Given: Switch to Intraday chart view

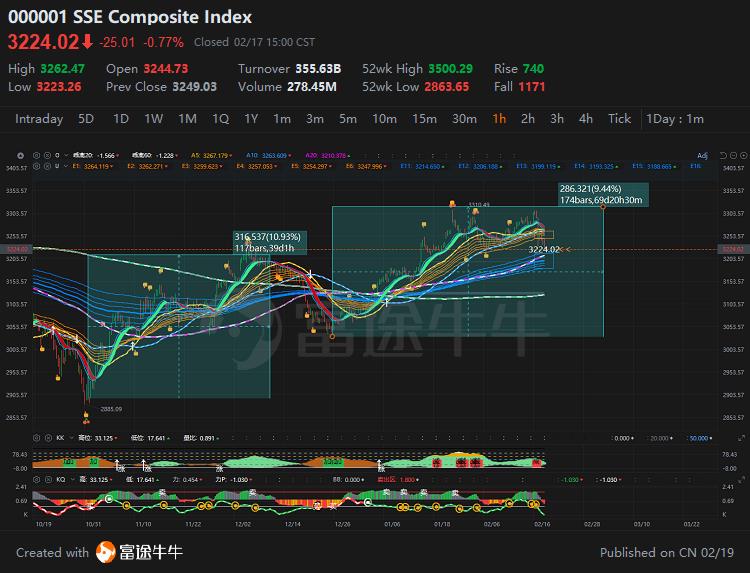Looking at the screenshot, I should (39, 119).
